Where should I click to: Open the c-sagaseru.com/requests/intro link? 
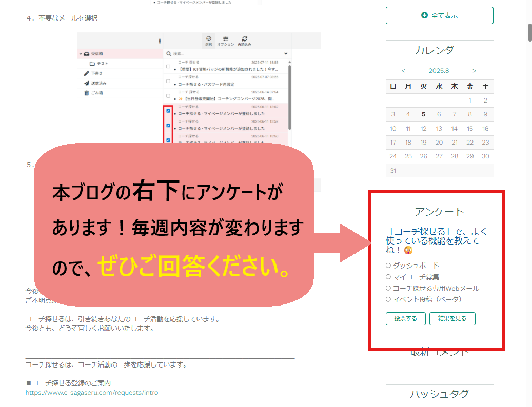pyautogui.click(x=92, y=393)
